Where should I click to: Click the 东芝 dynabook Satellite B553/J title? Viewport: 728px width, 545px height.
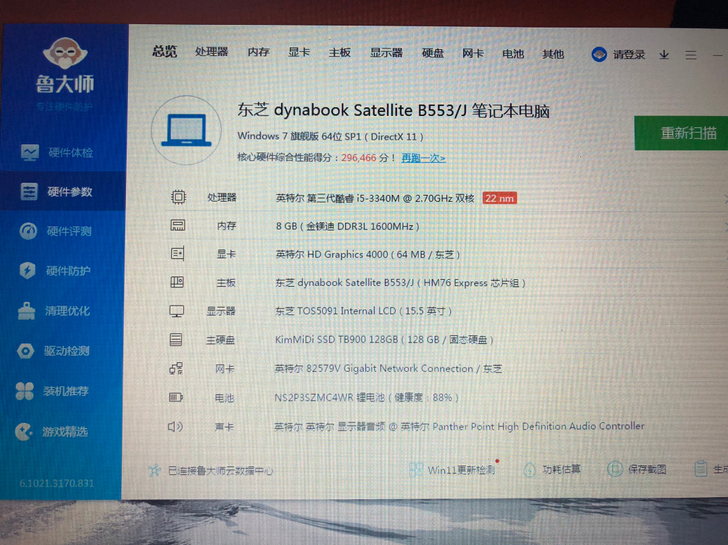pos(393,110)
